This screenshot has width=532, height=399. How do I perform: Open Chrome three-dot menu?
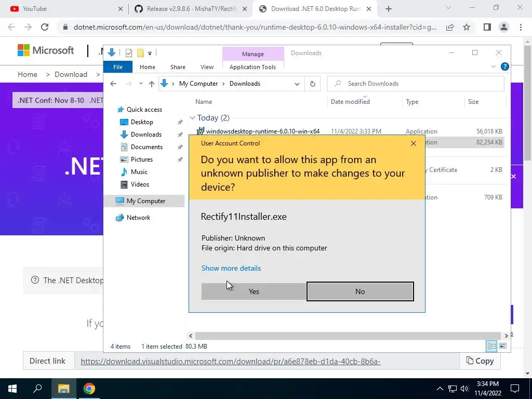pos(521,27)
